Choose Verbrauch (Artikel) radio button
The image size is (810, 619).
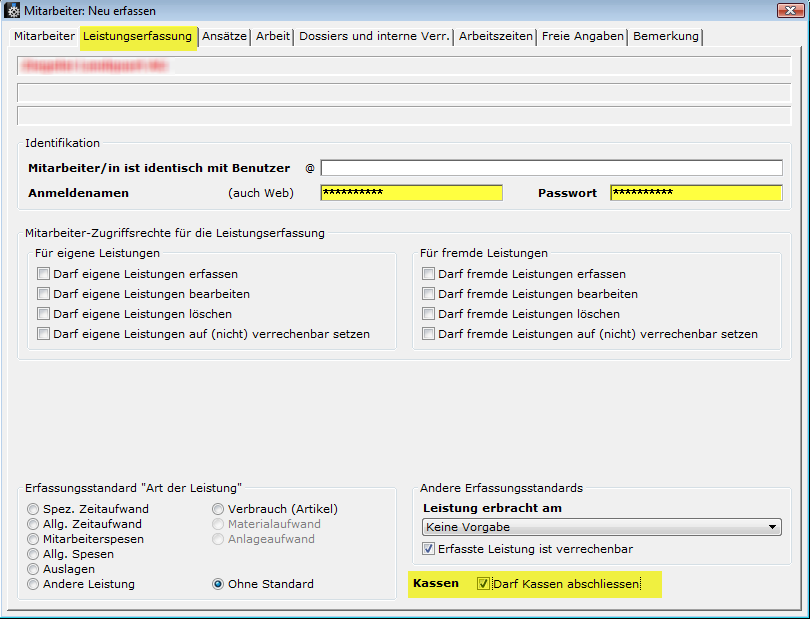[218, 509]
